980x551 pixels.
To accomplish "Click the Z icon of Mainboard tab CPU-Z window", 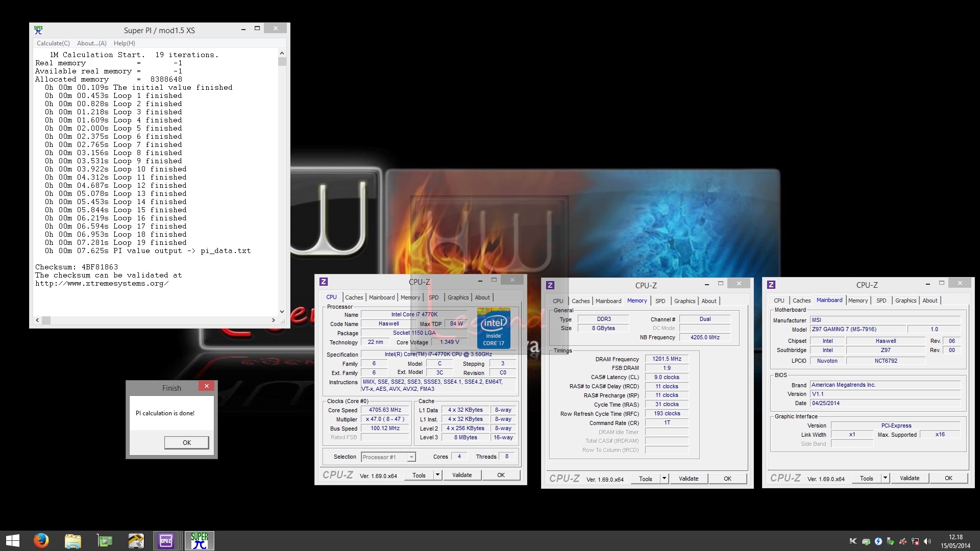I will (x=771, y=285).
